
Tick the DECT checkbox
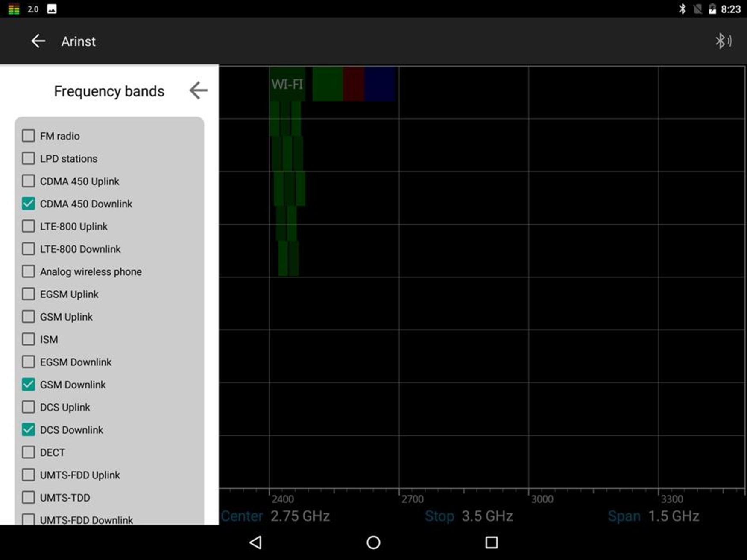tap(29, 452)
